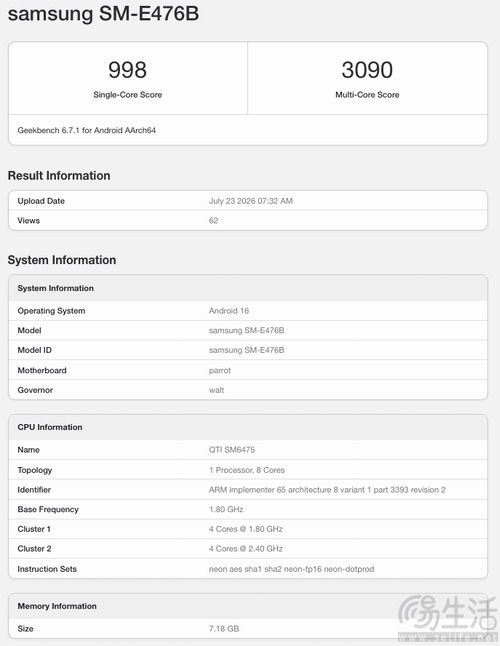This screenshot has height=646, width=500.
Task: Select the CPU name QTI SM6475
Action: click(232, 450)
